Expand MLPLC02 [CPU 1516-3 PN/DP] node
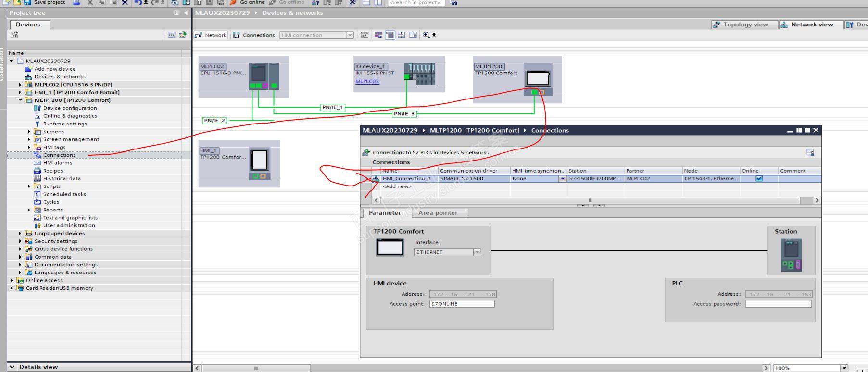Image resolution: width=868 pixels, height=372 pixels. 20,85
